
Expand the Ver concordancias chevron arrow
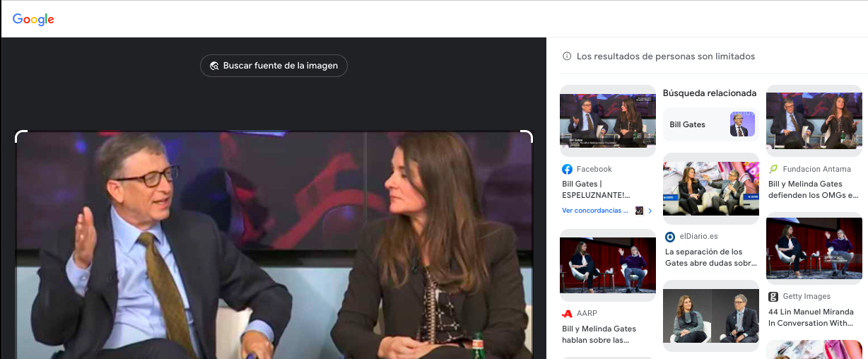click(x=650, y=211)
